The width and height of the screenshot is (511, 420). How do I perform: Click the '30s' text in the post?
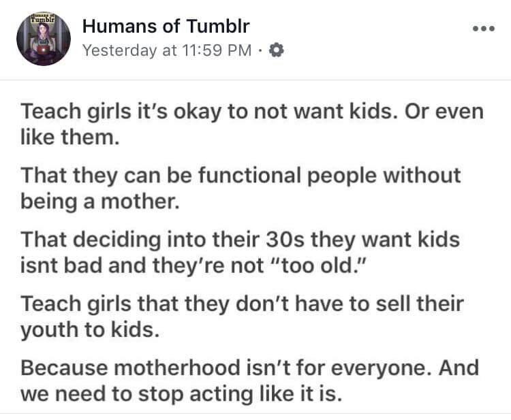[x=285, y=240]
